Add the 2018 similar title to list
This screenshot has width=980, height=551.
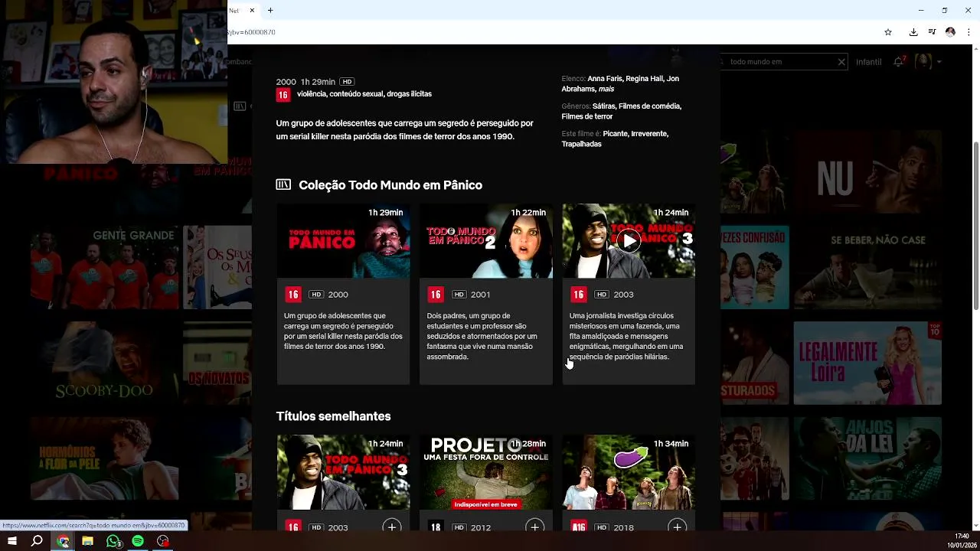pyautogui.click(x=677, y=527)
